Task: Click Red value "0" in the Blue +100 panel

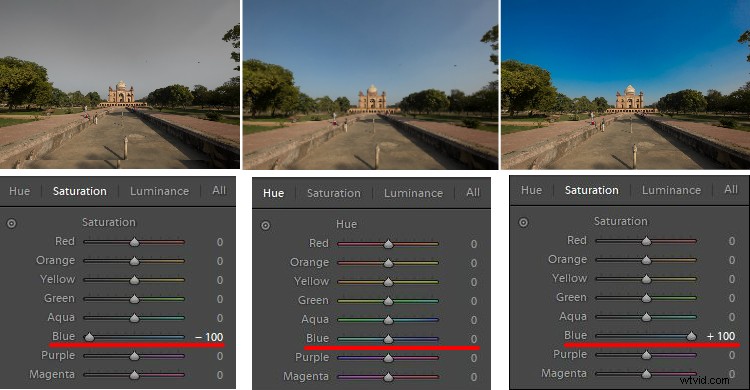Action: [732, 241]
